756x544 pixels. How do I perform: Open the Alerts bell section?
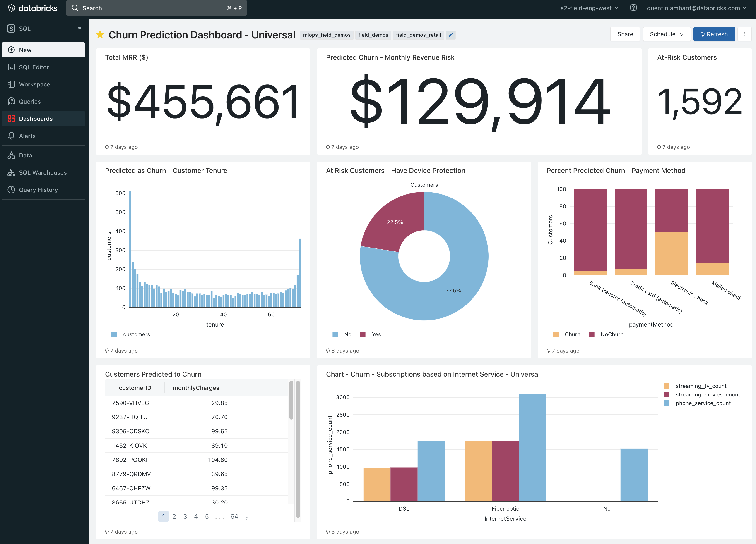(27, 136)
